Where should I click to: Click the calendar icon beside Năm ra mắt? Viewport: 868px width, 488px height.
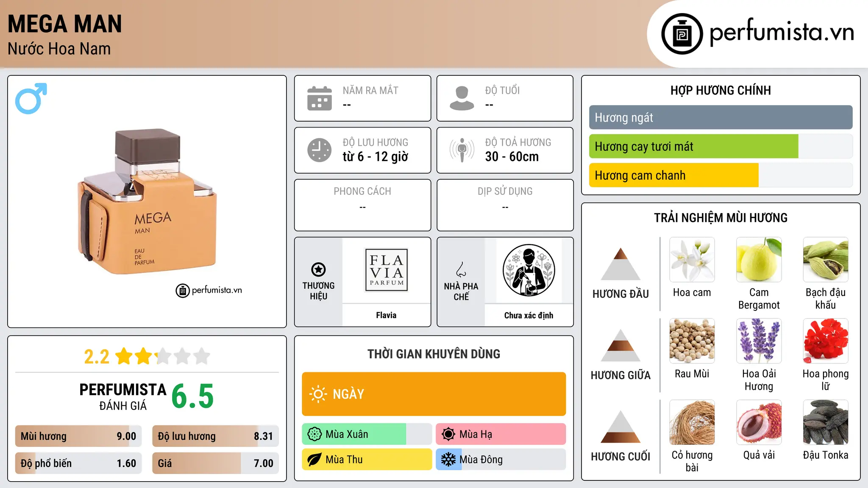(x=320, y=98)
